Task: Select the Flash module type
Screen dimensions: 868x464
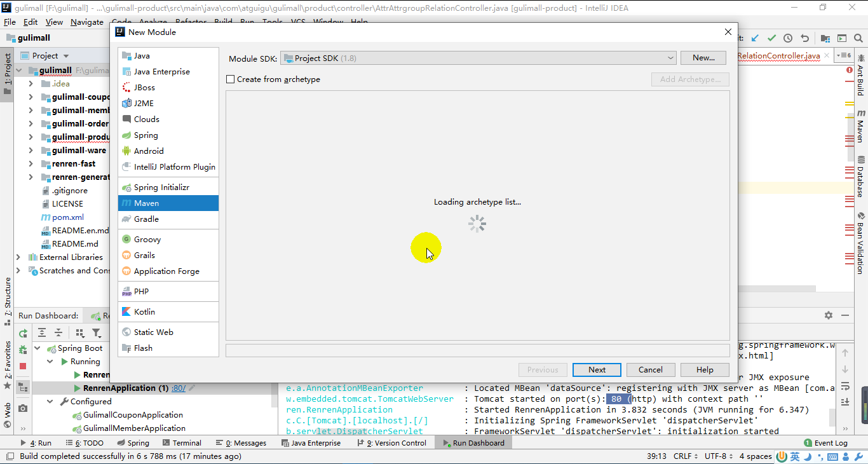Action: pyautogui.click(x=168, y=348)
